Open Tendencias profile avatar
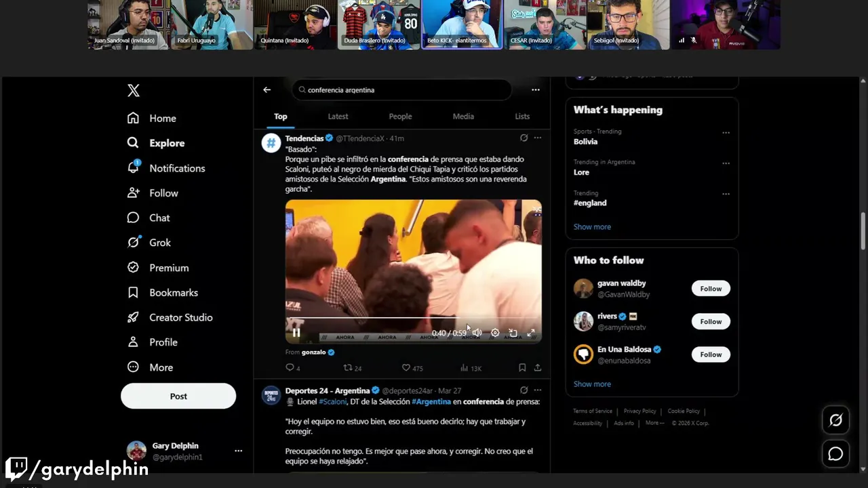This screenshot has height=488, width=868. click(x=271, y=143)
